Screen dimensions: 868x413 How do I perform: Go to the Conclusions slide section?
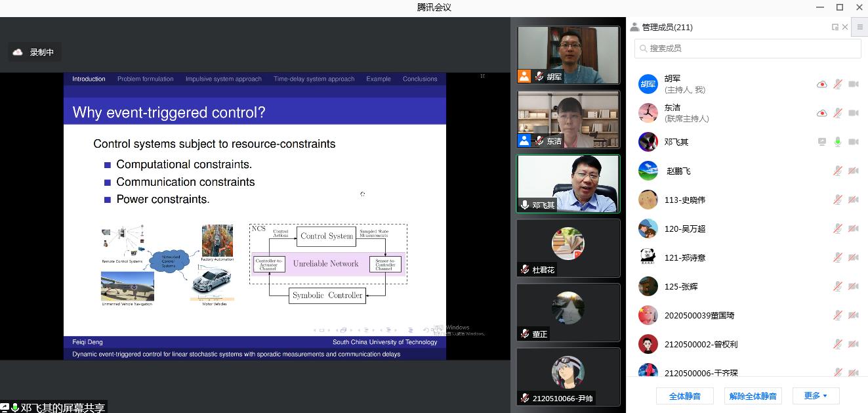click(420, 79)
